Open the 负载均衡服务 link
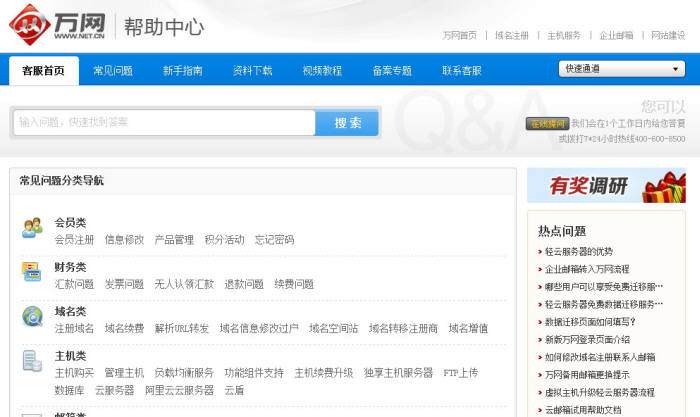The width and height of the screenshot is (700, 417). (184, 373)
